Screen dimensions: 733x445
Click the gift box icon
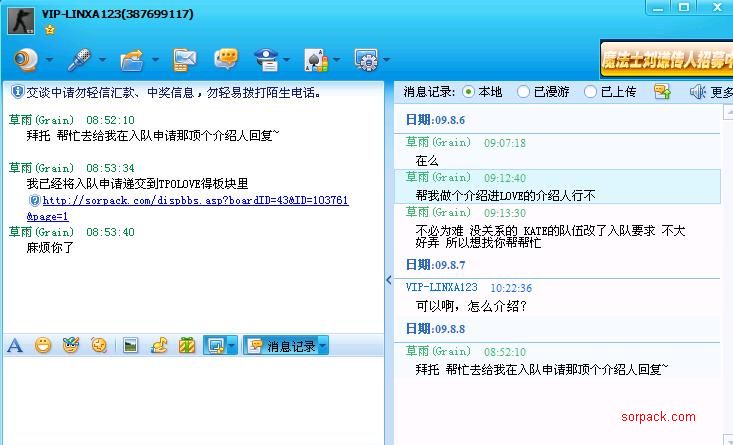(x=186, y=346)
